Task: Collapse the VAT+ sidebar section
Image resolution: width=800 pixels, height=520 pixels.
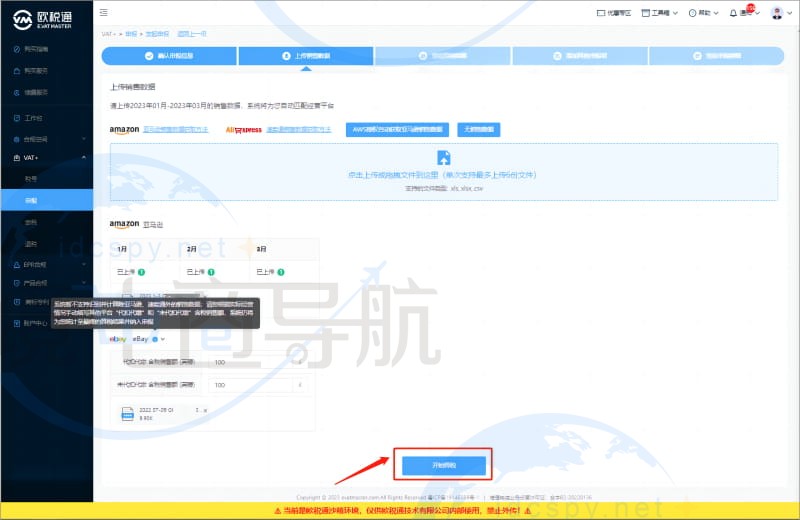Action: coord(84,158)
